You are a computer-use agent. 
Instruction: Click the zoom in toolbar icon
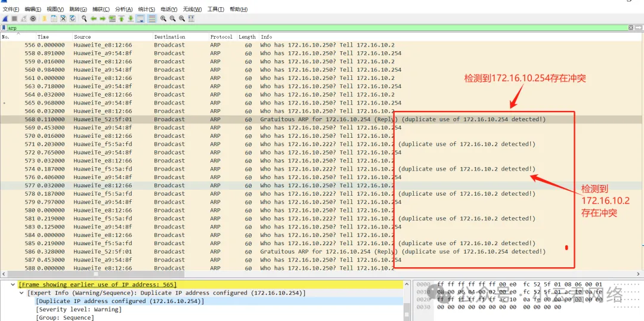163,18
